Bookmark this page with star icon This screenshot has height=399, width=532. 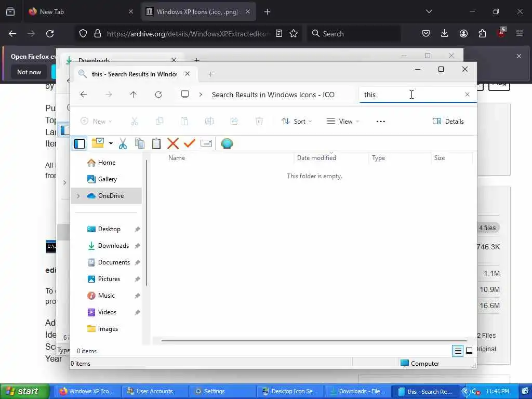click(294, 34)
